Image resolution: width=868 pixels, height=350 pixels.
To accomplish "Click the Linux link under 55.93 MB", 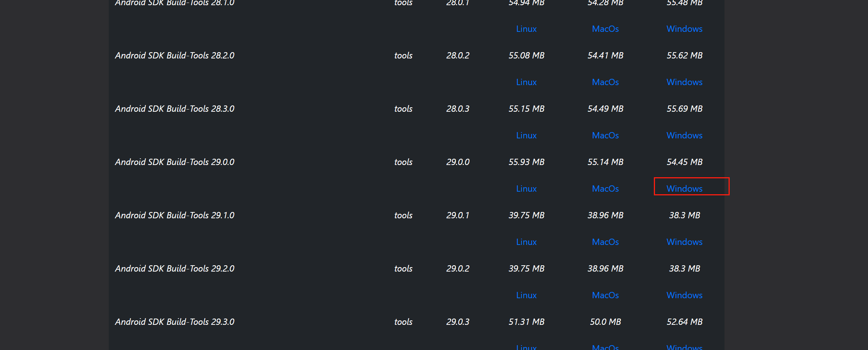I will tap(526, 189).
